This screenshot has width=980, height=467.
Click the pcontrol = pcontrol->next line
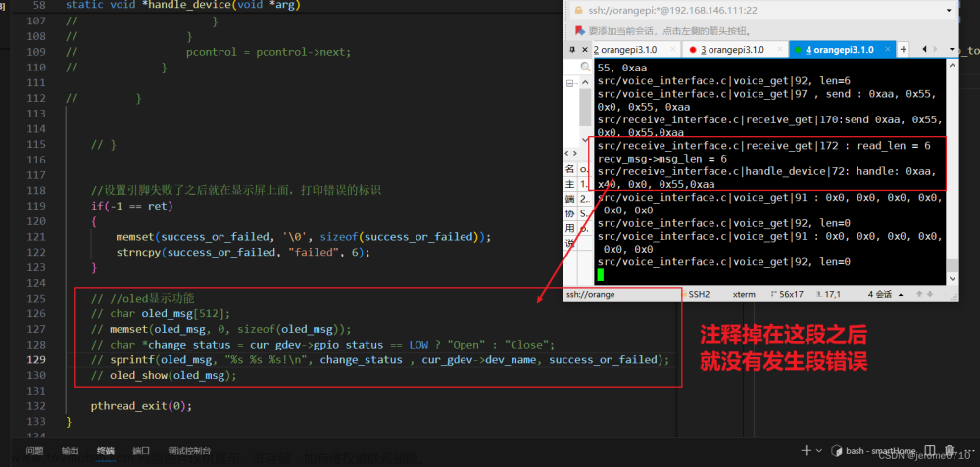tap(269, 52)
